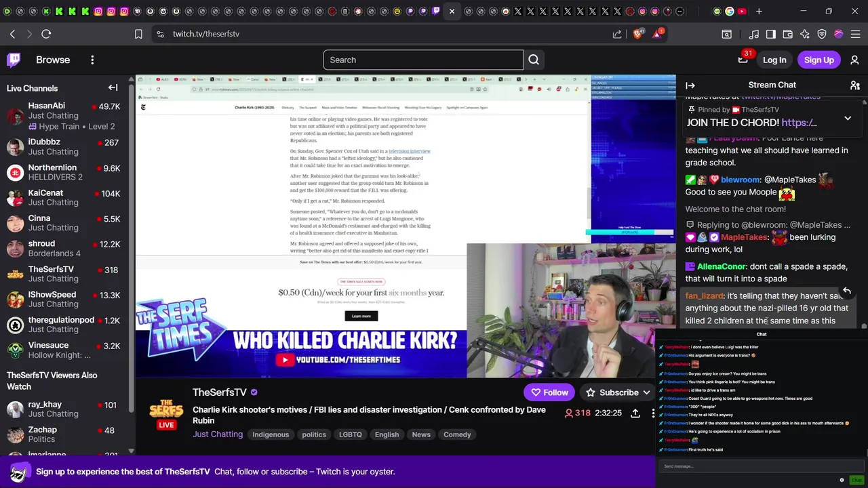
Task: Select the News tag
Action: pyautogui.click(x=421, y=434)
